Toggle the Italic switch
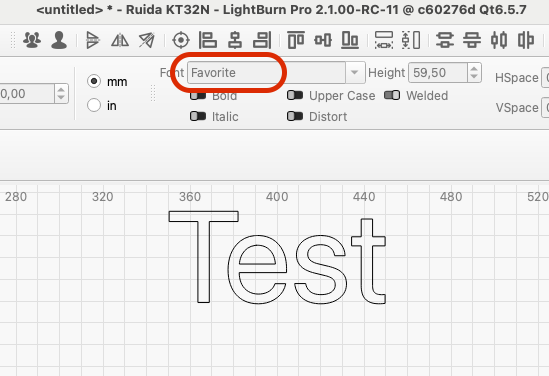This screenshot has width=549, height=376. [x=198, y=116]
